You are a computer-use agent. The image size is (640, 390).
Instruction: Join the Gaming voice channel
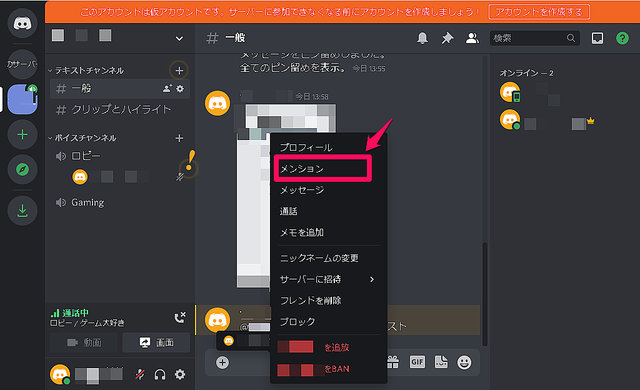coord(120,202)
